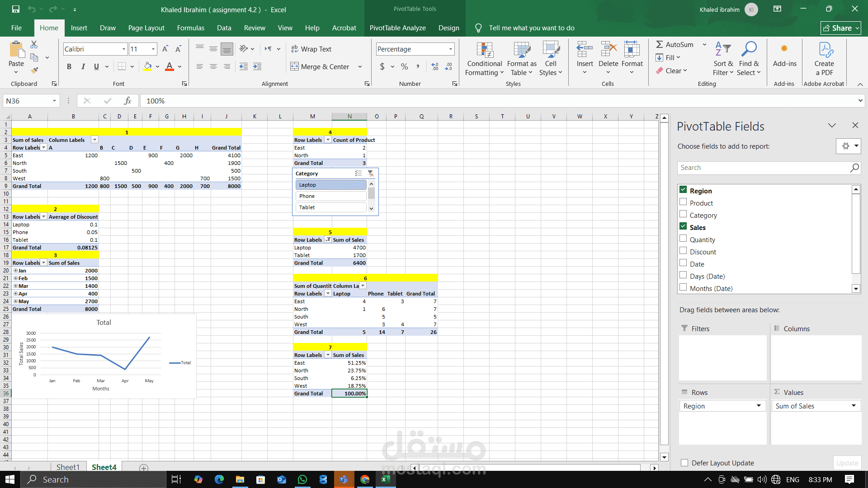868x488 pixels.
Task: Expand the Jan group in pivot table 3
Action: tap(15, 271)
